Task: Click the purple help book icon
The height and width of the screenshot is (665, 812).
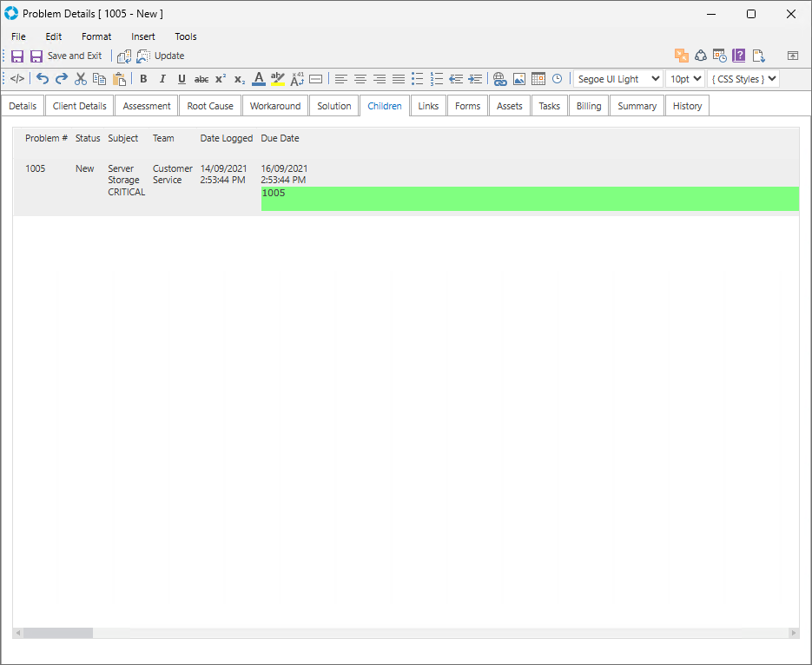Action: click(739, 56)
